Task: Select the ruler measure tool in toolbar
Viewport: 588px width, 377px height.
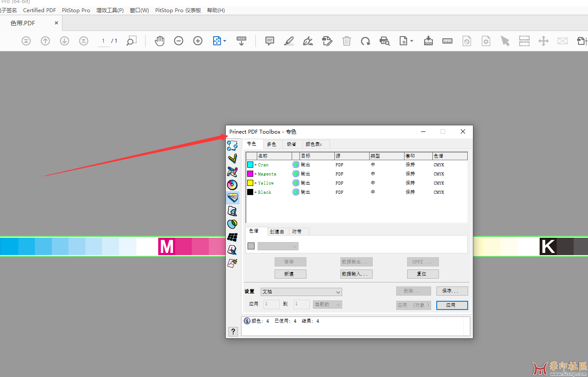Action: click(447, 41)
